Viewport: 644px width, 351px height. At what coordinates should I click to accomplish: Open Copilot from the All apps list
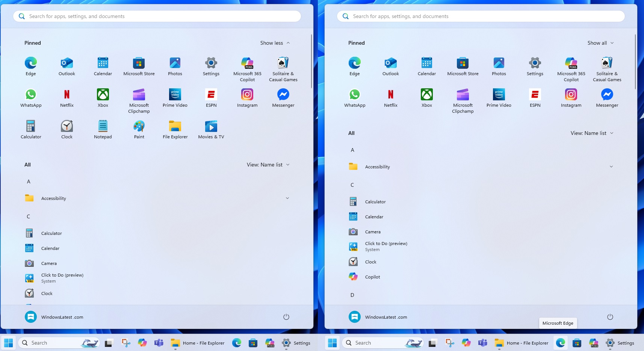[372, 277]
